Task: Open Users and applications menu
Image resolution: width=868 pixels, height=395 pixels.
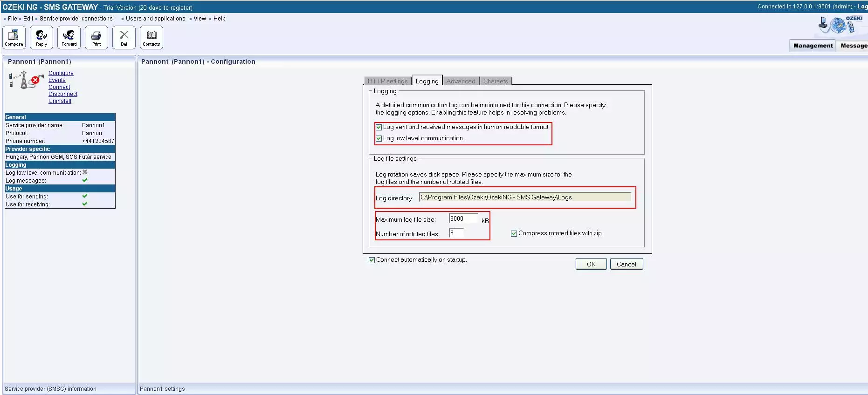Action: point(155,19)
